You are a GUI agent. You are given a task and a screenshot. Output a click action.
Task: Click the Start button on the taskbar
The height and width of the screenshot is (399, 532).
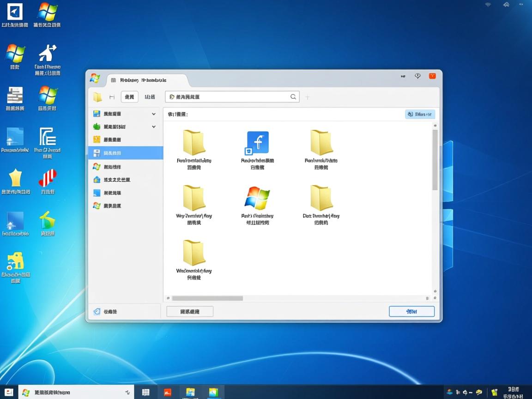tap(9, 392)
